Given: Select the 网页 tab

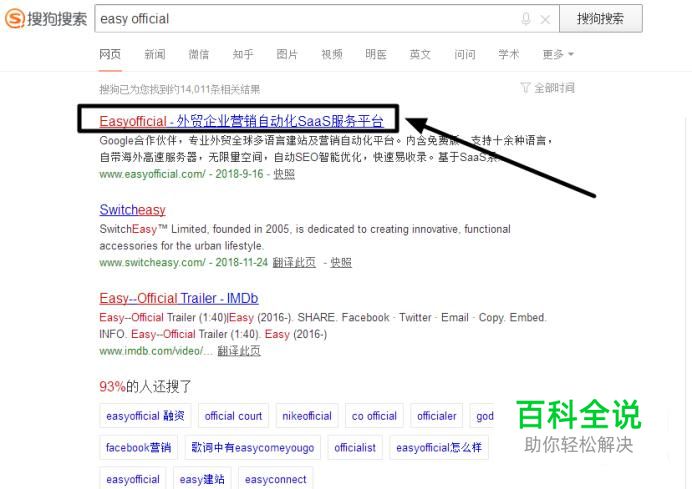Looking at the screenshot, I should [x=110, y=54].
